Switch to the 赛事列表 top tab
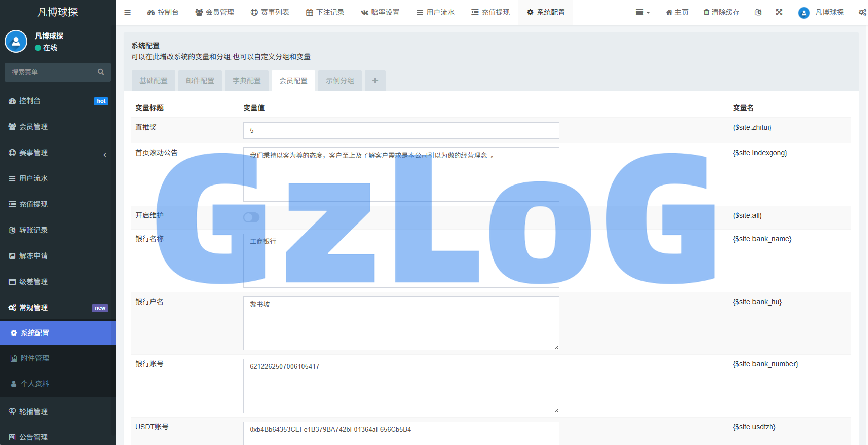Viewport: 868px width, 445px height. [x=270, y=12]
